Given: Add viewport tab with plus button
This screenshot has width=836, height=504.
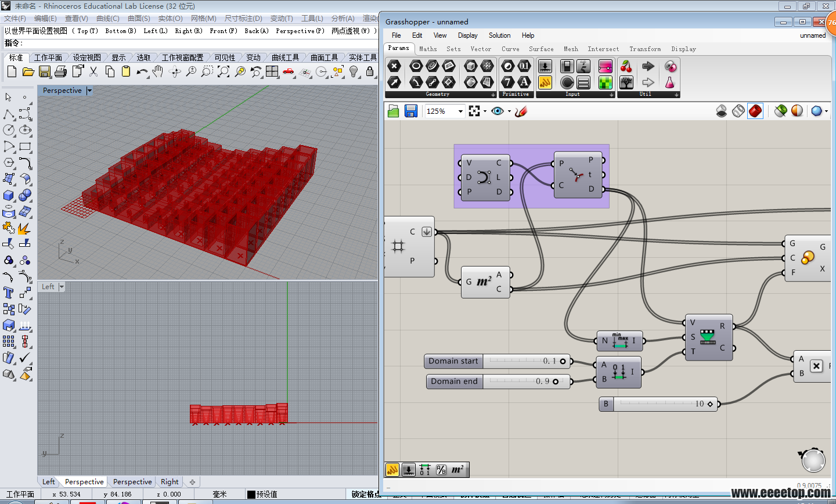Looking at the screenshot, I should click(192, 482).
